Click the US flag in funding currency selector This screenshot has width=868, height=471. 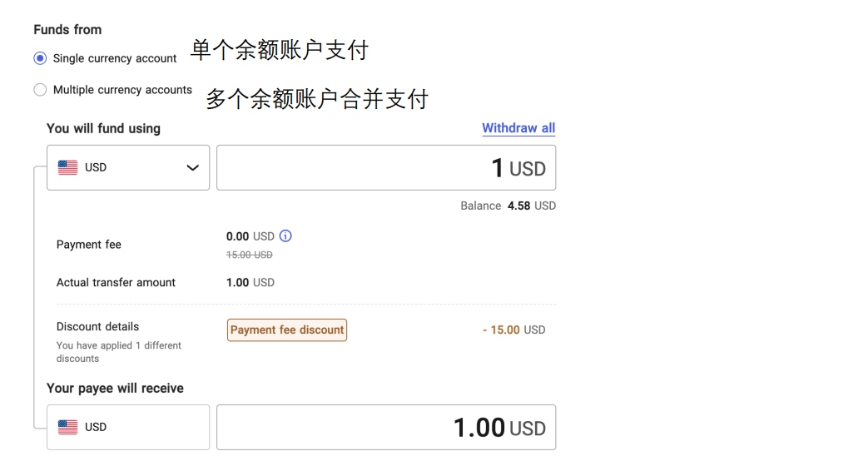point(68,167)
